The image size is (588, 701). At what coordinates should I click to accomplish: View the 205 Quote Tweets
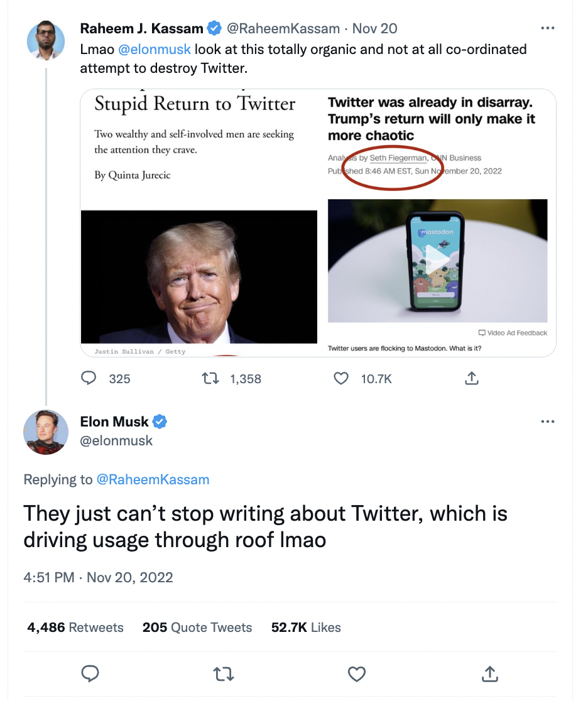197,628
